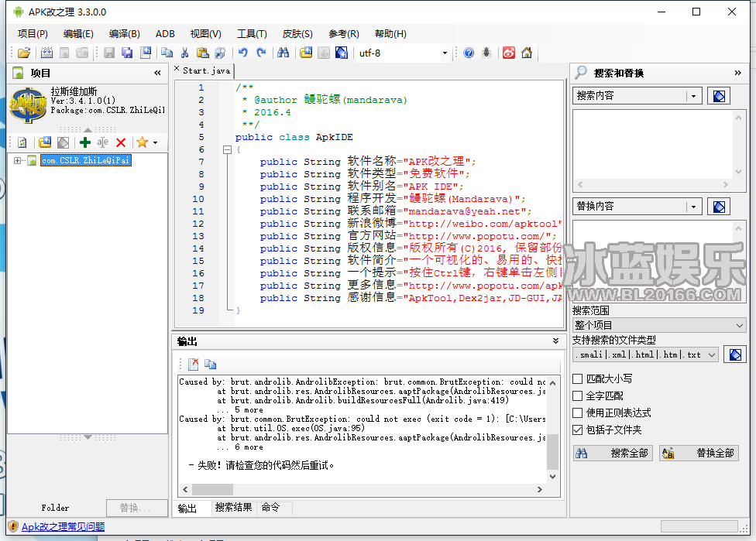Viewport: 756px width, 541px height.
Task: Click the yellow folder with blue arrow icon
Action: click(x=306, y=53)
